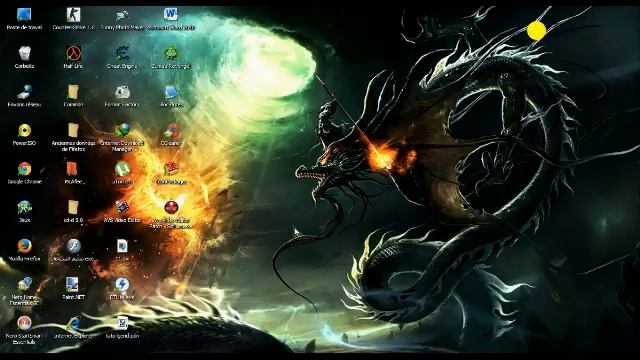
Task: Open the Corbeille recycle bin
Action: coord(24,53)
